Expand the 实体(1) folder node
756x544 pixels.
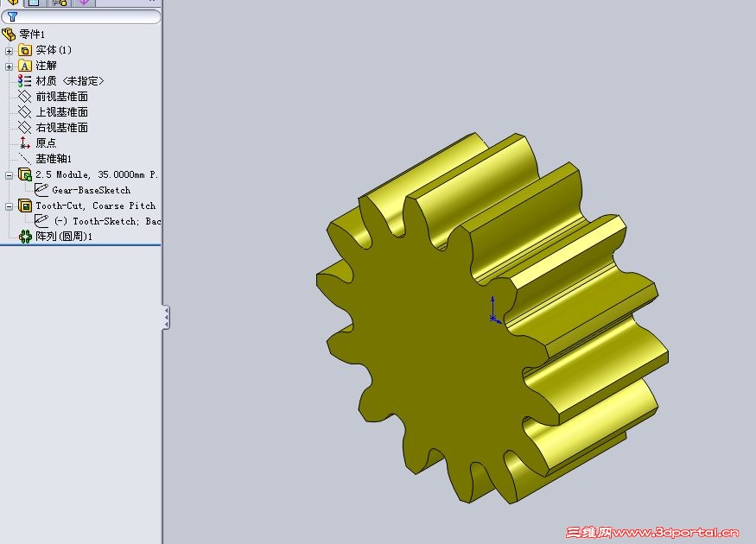tap(9, 51)
